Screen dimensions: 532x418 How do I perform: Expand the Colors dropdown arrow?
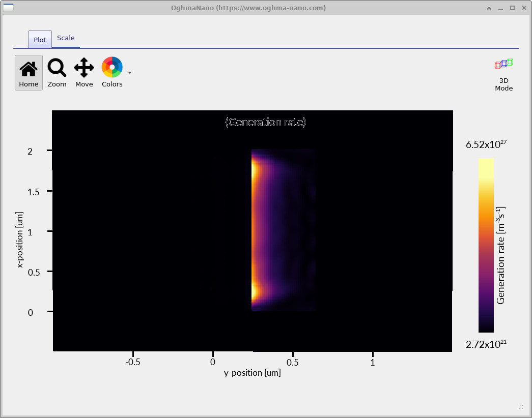pyautogui.click(x=130, y=73)
